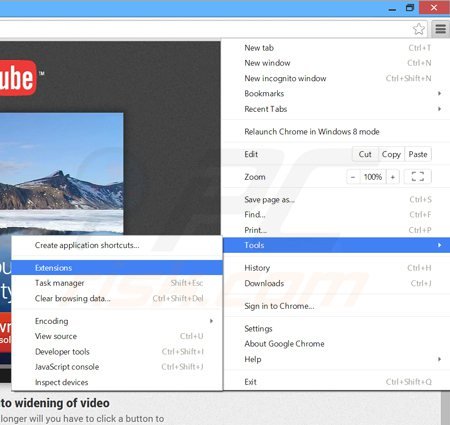Click the YouTube logo on the page

(18, 78)
